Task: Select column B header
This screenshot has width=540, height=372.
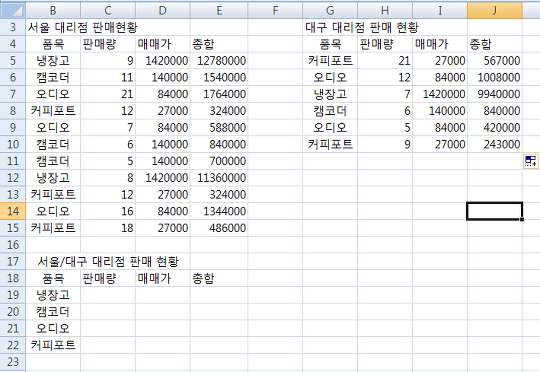Action: pyautogui.click(x=53, y=10)
